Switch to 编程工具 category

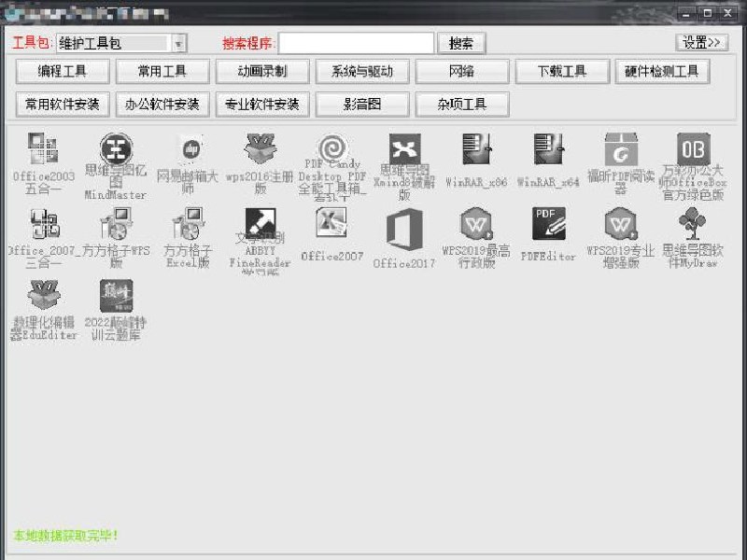63,72
